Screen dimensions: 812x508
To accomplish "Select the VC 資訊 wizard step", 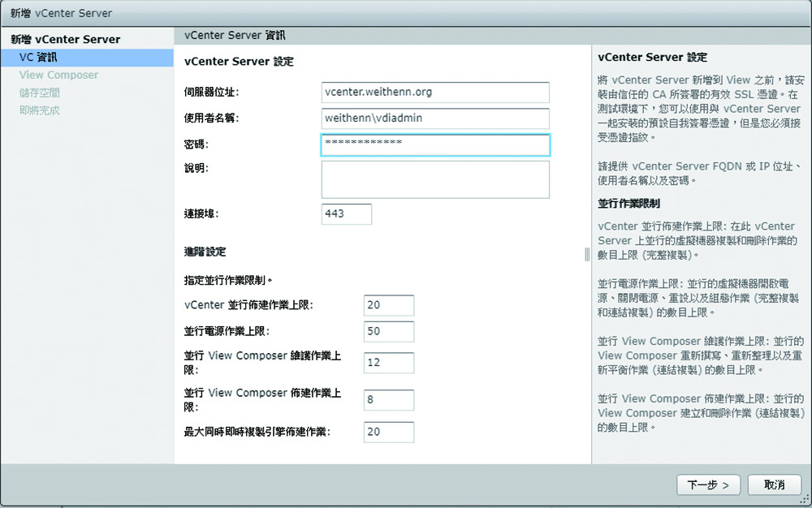I will click(x=87, y=58).
